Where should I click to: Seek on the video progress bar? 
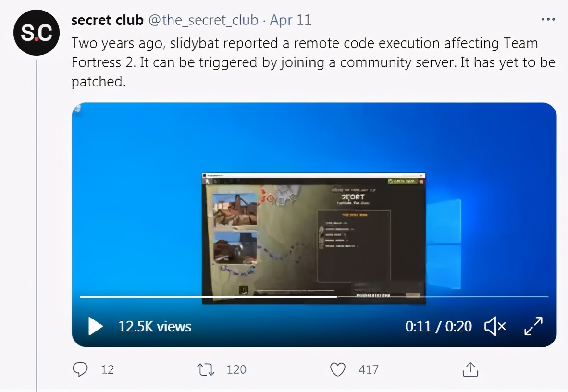(314, 297)
